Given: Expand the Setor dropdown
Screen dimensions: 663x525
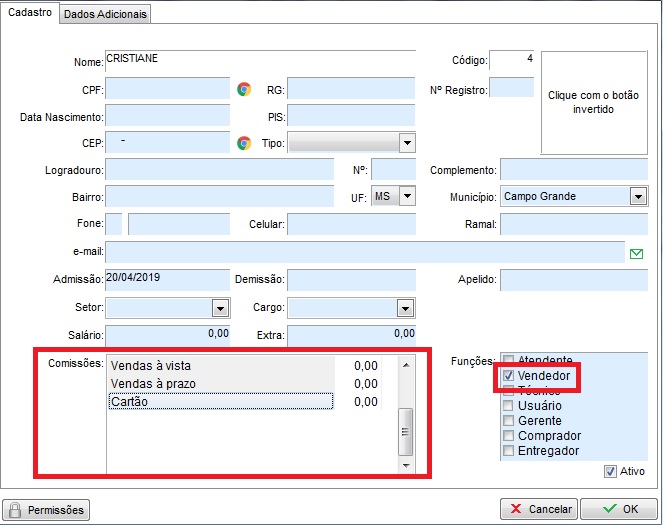Looking at the screenshot, I should pos(219,308).
